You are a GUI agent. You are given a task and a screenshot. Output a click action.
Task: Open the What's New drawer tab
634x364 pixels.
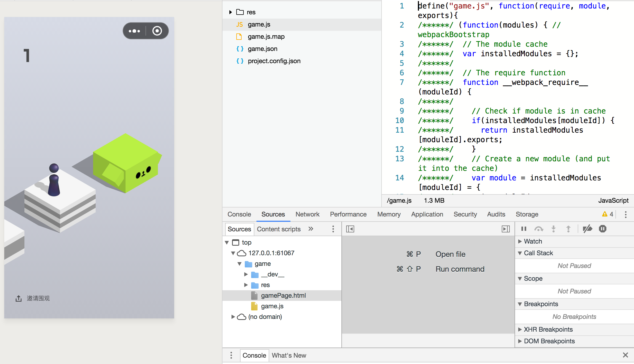[x=289, y=356]
